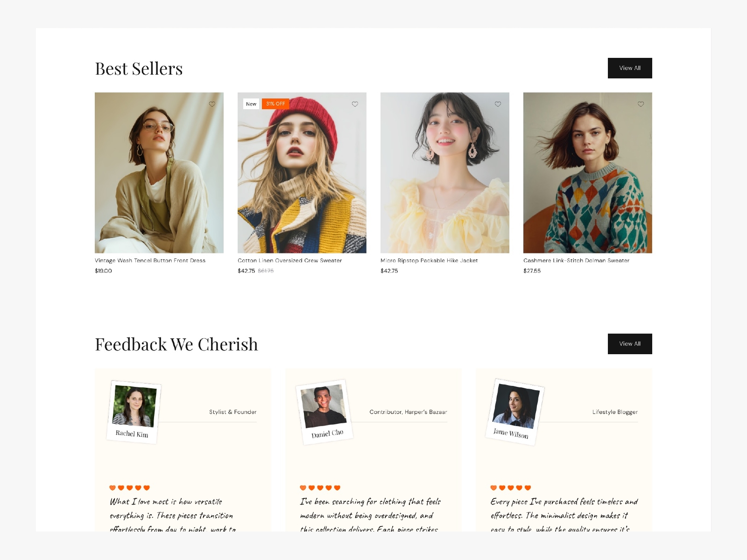Open Cotton Linen Oversized Crew Sweater title
The width and height of the screenshot is (747, 560).
click(x=289, y=260)
